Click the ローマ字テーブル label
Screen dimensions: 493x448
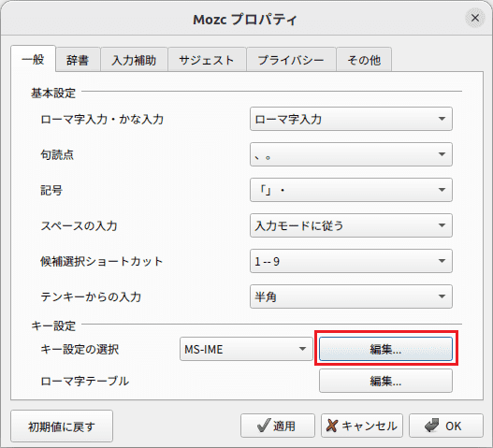84,382
